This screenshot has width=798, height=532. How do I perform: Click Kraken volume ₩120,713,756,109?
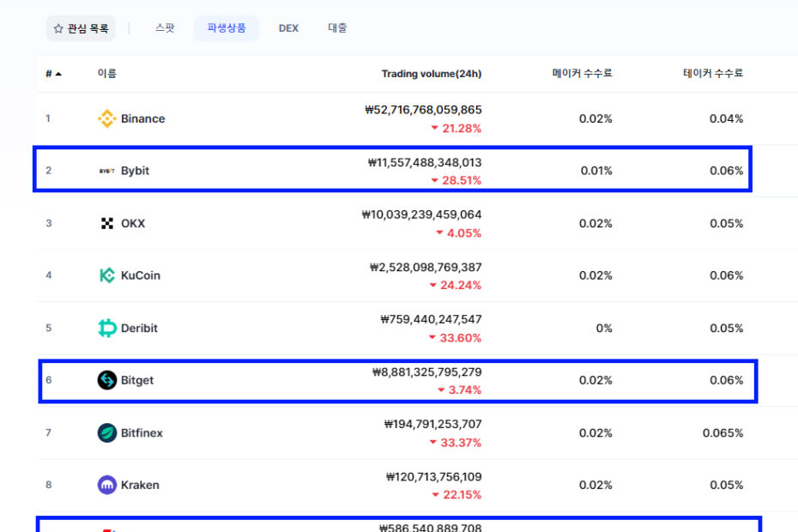[434, 477]
